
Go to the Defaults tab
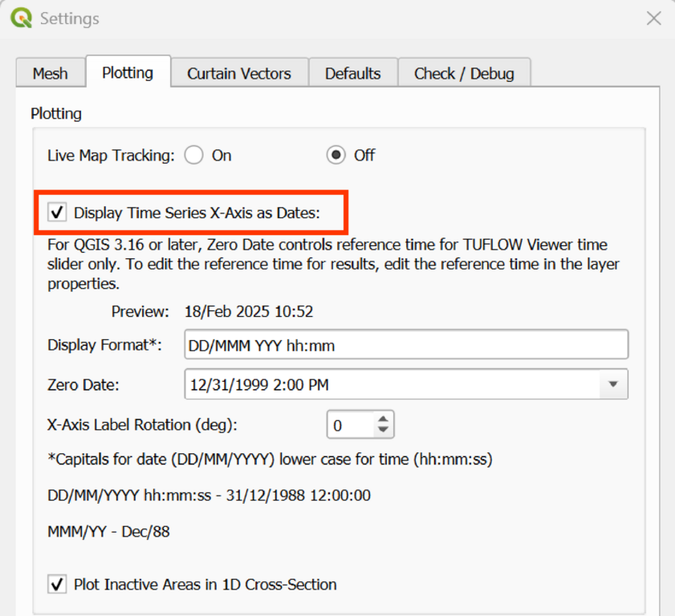352,73
